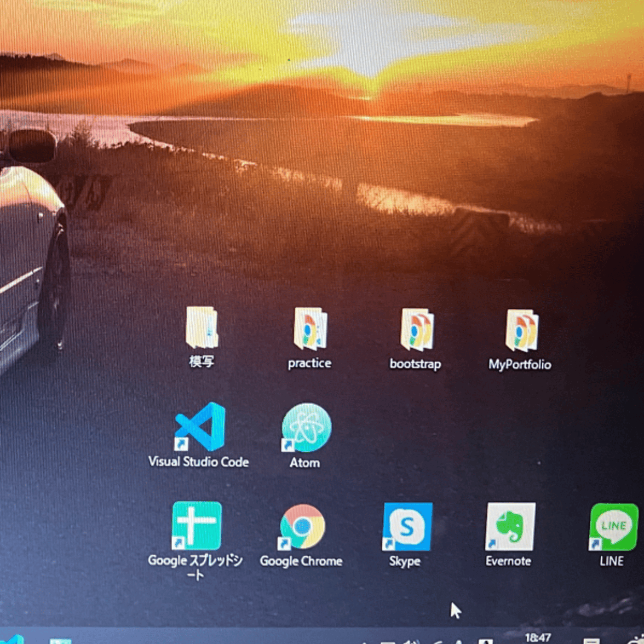Expand hidden system tray icons chevron
Screen dimensions: 644x644
366,642
